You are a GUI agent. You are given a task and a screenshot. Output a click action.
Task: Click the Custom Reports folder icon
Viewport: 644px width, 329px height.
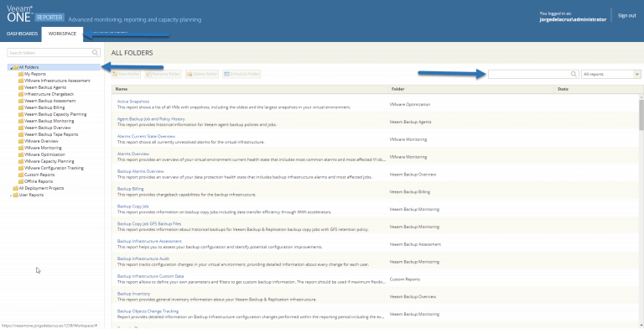[x=20, y=175]
